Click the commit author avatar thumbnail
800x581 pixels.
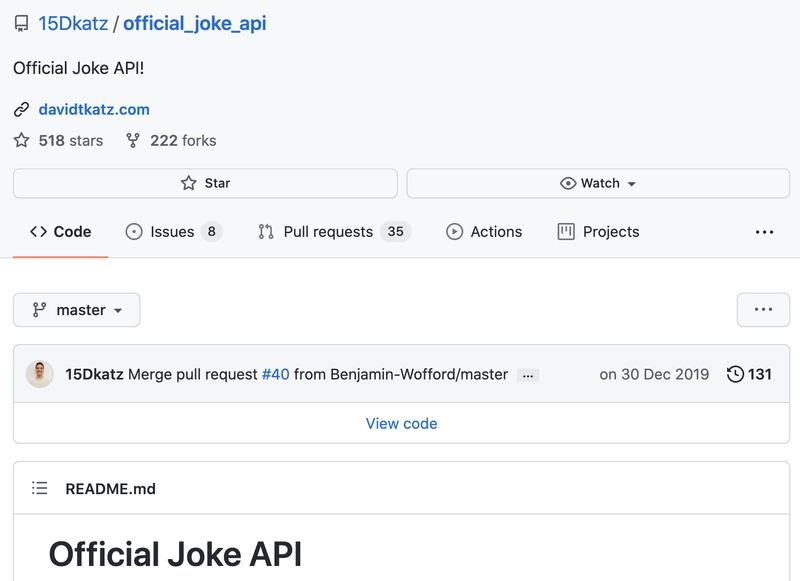(x=39, y=374)
